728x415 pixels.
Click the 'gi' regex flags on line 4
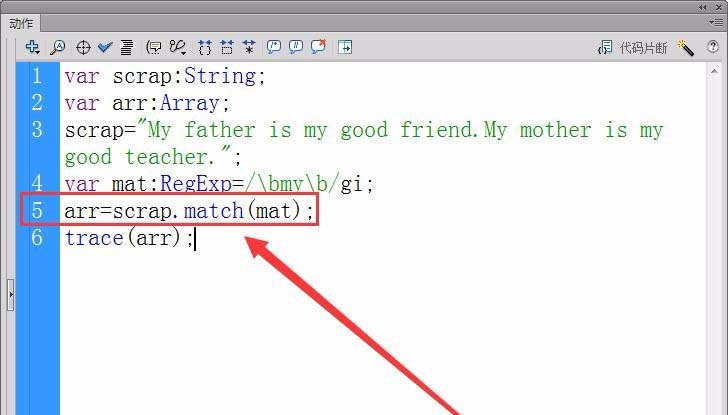pyautogui.click(x=352, y=184)
